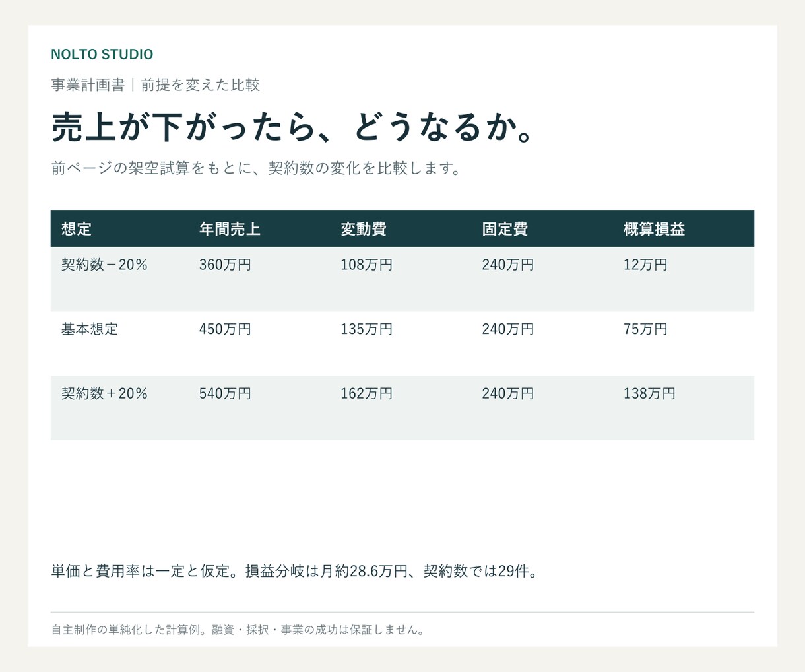This screenshot has height=672, width=805.
Task: Click the 12万円 profit cell
Action: pyautogui.click(x=645, y=265)
